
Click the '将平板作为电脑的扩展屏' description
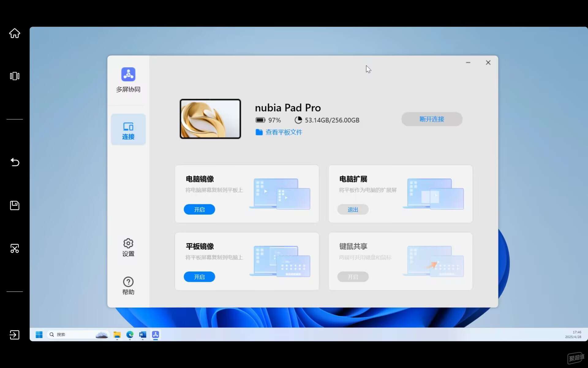368,190
